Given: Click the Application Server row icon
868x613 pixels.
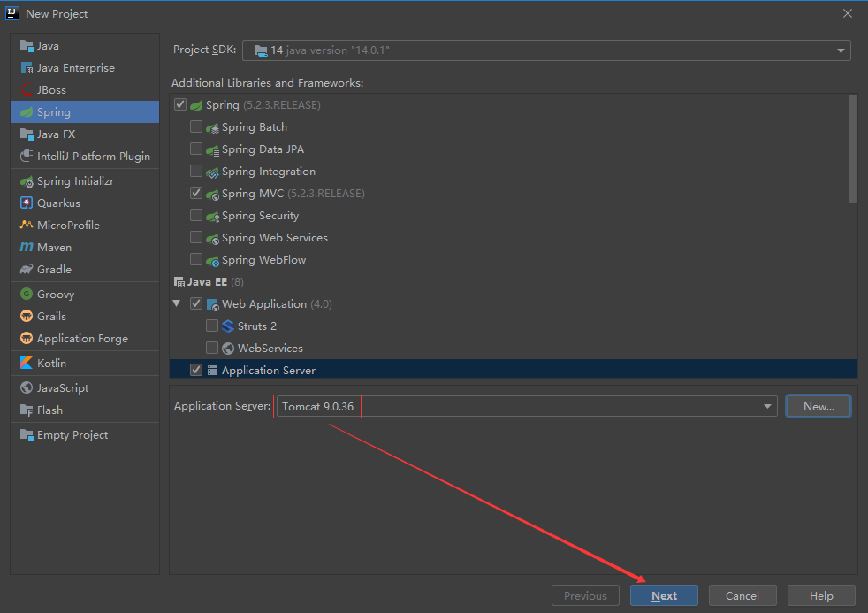Looking at the screenshot, I should click(212, 371).
